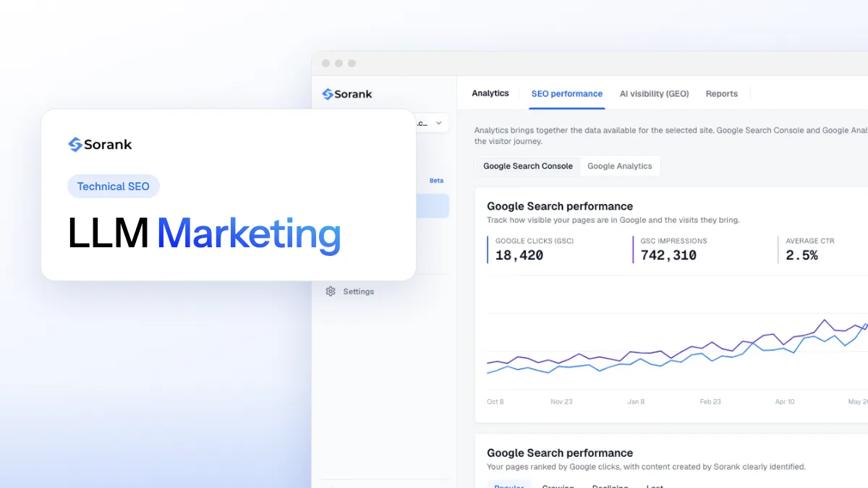Screen dimensions: 868x488
Task: Click the Analytics page title
Action: 490,93
